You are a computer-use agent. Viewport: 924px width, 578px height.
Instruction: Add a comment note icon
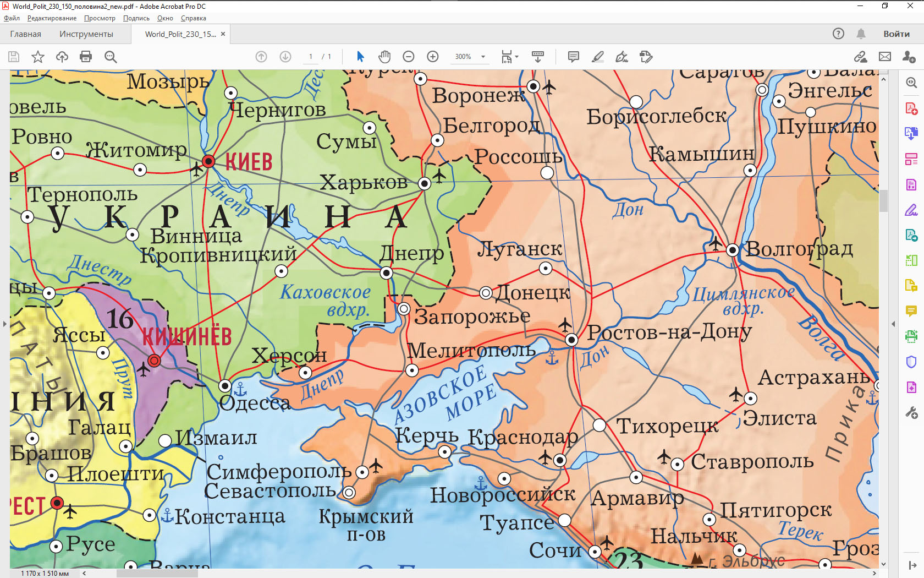[x=573, y=57]
